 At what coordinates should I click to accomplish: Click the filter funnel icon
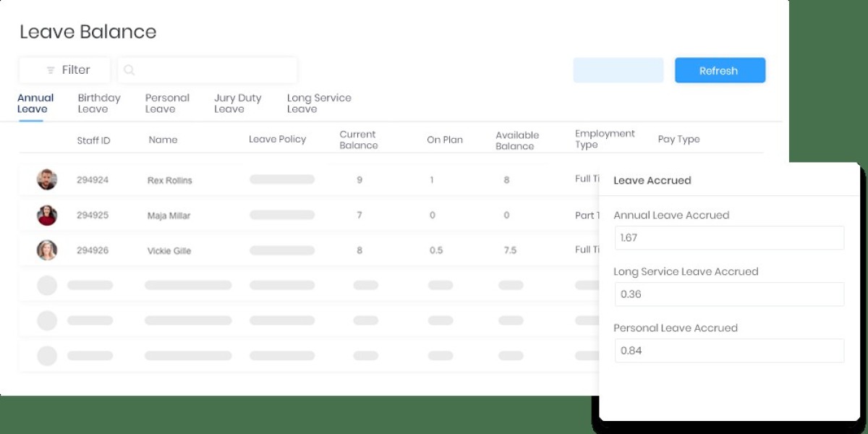[51, 70]
